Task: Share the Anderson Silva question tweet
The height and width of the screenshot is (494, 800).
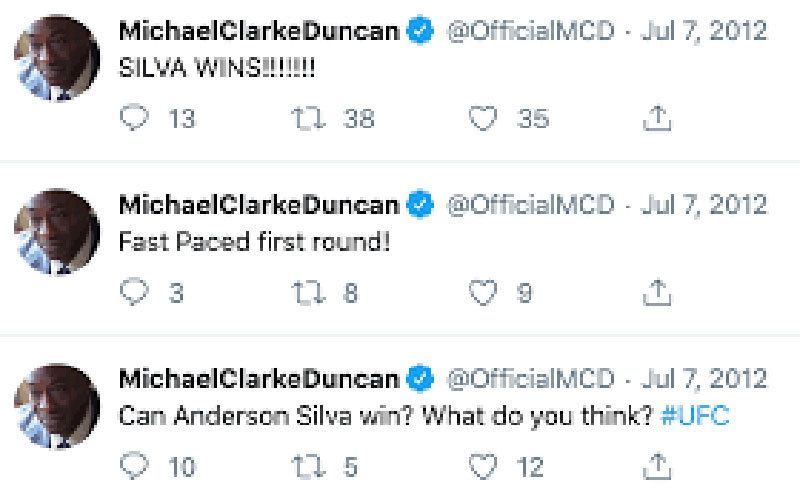Action: 657,466
